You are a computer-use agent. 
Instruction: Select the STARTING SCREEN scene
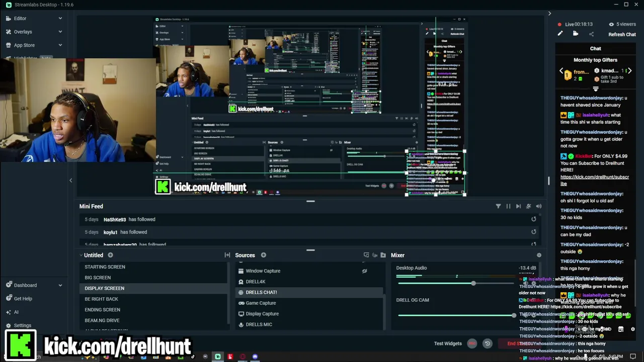click(x=153, y=267)
